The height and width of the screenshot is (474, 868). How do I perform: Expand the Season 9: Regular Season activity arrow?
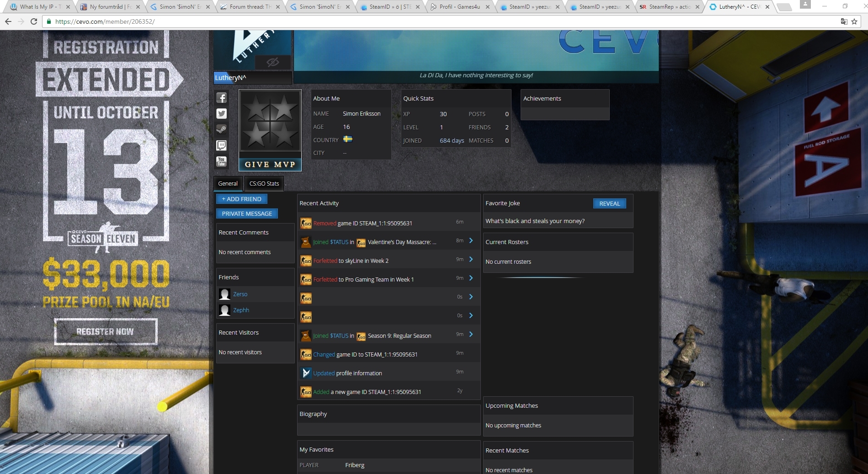tap(471, 335)
